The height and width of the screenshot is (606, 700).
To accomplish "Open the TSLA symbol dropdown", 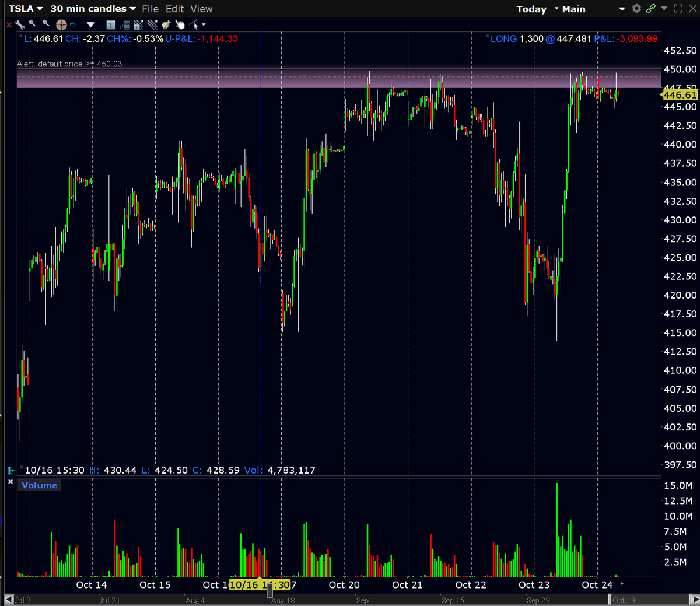I will pos(26,9).
